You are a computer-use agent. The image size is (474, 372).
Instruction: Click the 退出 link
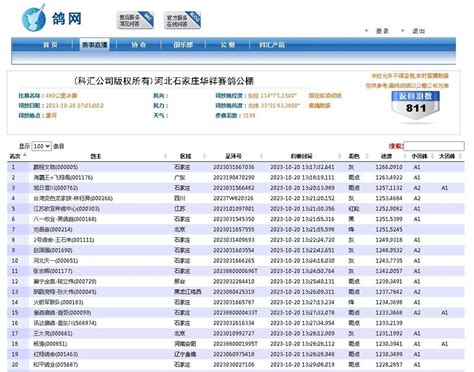click(418, 31)
